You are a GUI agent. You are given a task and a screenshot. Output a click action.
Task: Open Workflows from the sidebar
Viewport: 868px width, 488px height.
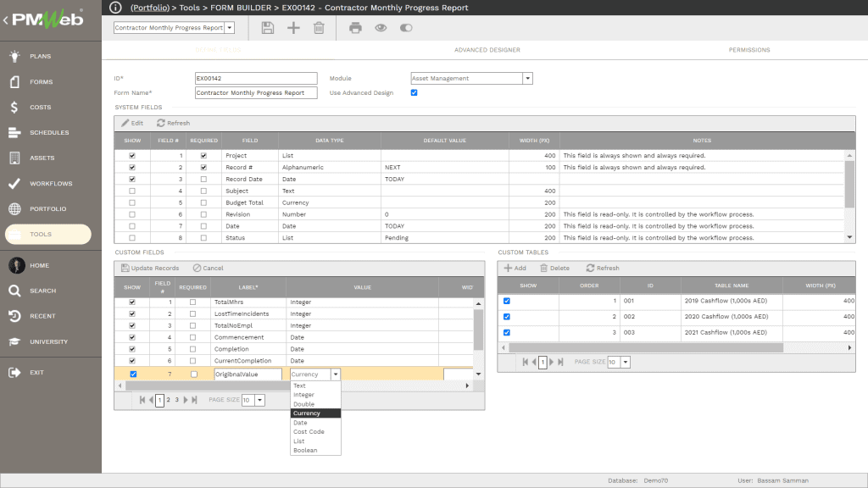[x=51, y=183]
